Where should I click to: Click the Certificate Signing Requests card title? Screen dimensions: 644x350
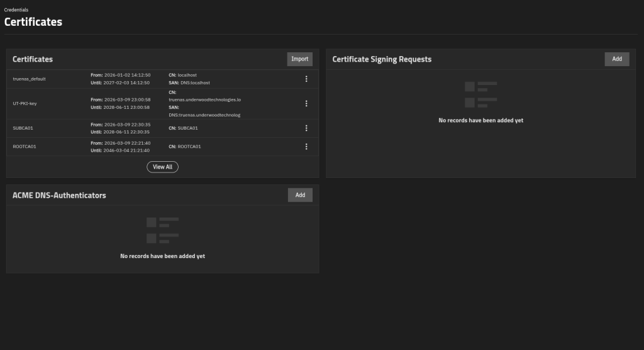coord(382,59)
